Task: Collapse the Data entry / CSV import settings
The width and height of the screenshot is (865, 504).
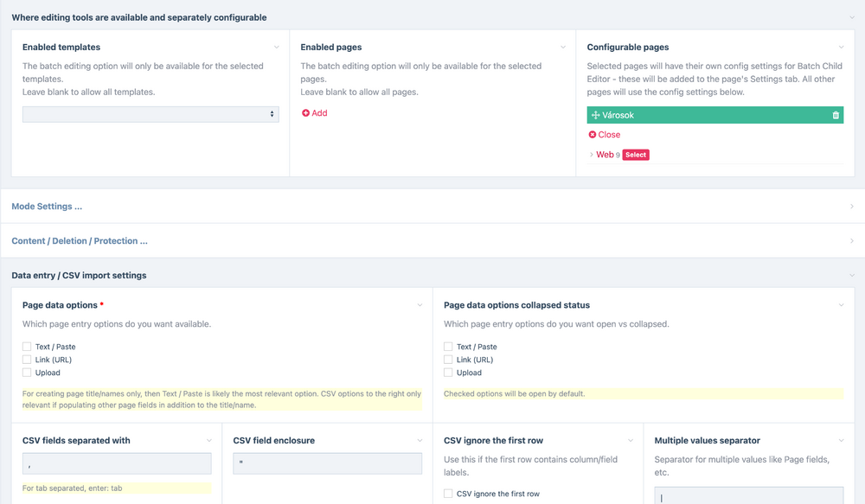Action: pos(79,276)
